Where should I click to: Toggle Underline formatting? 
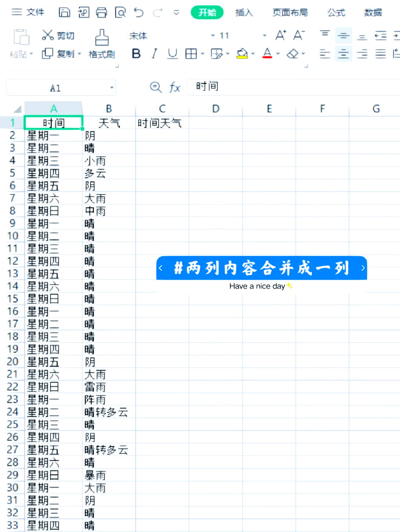tap(172, 54)
